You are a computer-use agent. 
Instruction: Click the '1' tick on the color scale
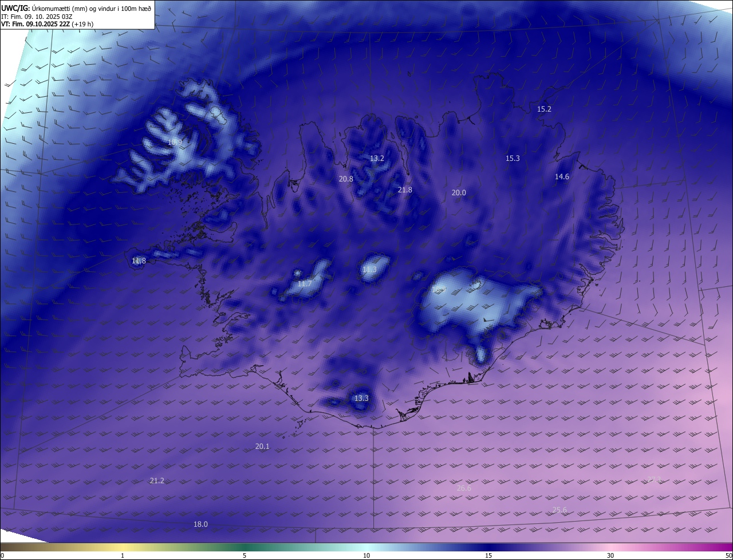[x=123, y=555]
